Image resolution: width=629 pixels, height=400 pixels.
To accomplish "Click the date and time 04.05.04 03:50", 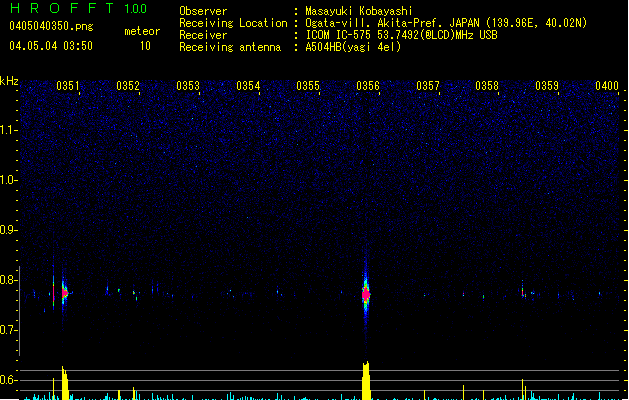I will 50,46.
